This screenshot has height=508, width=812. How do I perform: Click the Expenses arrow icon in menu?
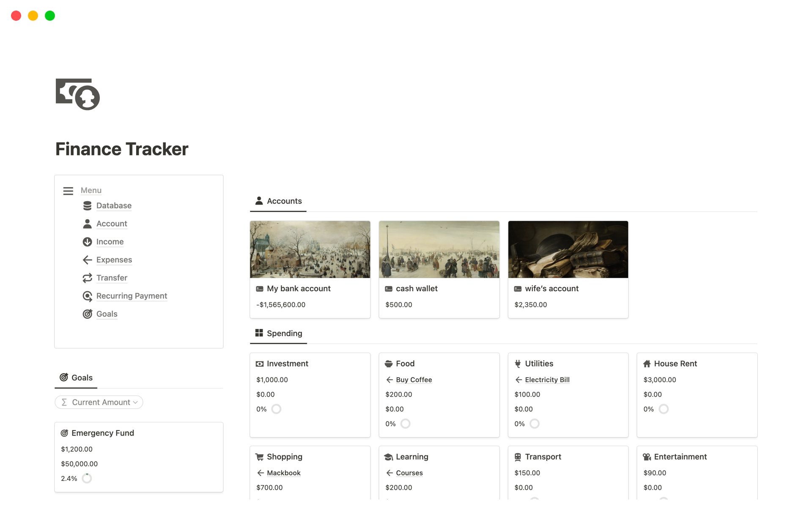tap(87, 259)
